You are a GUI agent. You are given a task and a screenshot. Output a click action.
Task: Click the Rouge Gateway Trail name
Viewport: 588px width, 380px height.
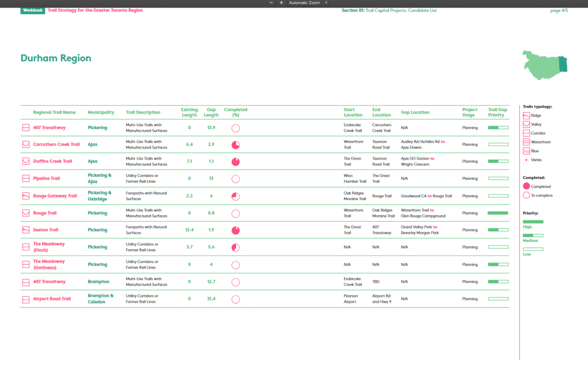55,196
